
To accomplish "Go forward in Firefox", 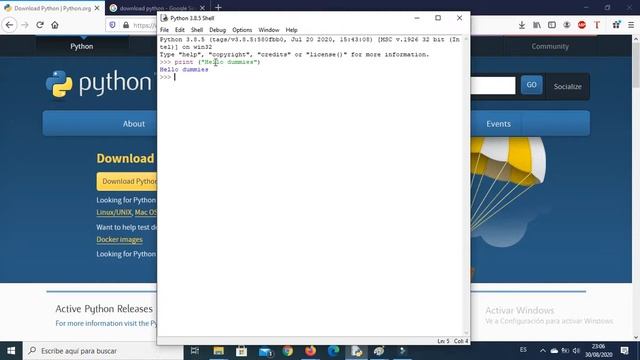I will click(x=24, y=25).
